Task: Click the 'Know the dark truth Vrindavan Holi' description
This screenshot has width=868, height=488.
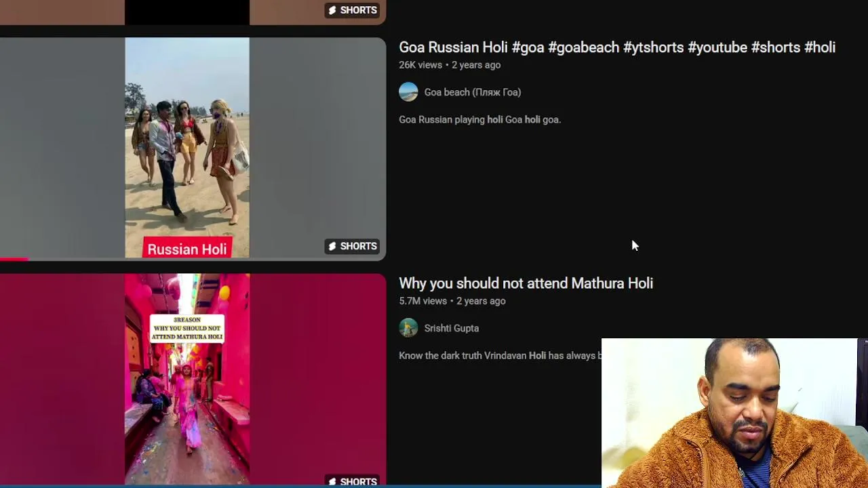Action: coord(500,355)
